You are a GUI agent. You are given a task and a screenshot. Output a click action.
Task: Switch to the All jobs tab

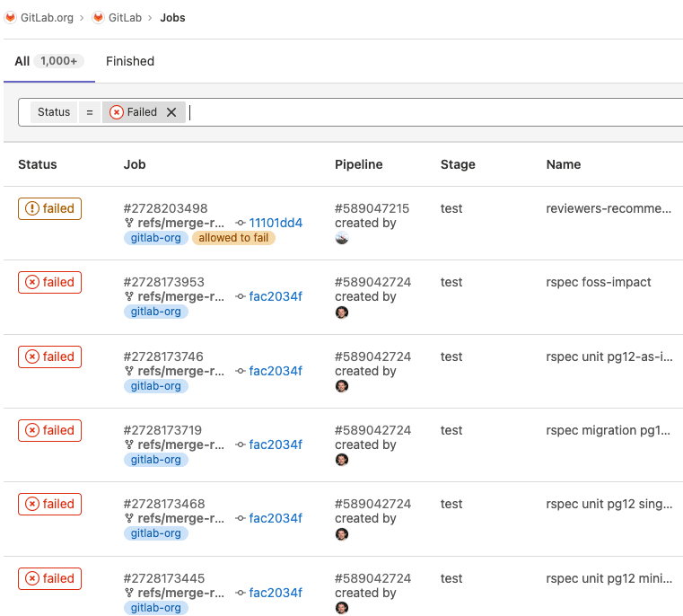(x=49, y=61)
